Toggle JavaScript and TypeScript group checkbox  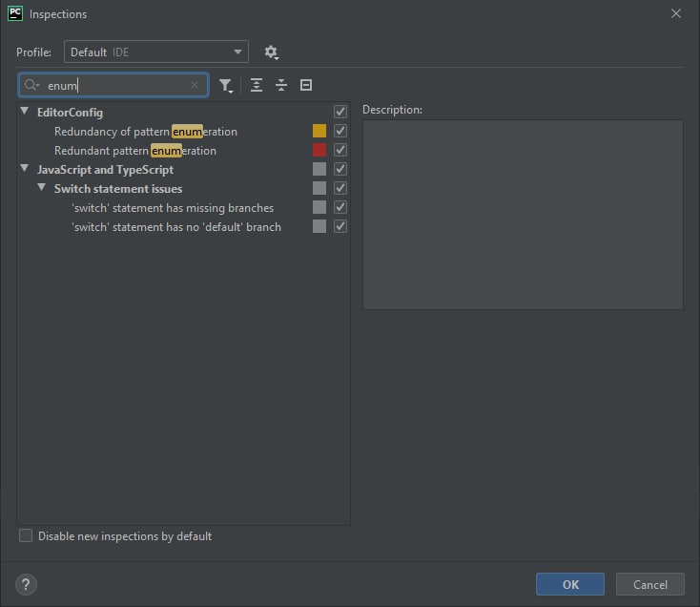click(340, 169)
